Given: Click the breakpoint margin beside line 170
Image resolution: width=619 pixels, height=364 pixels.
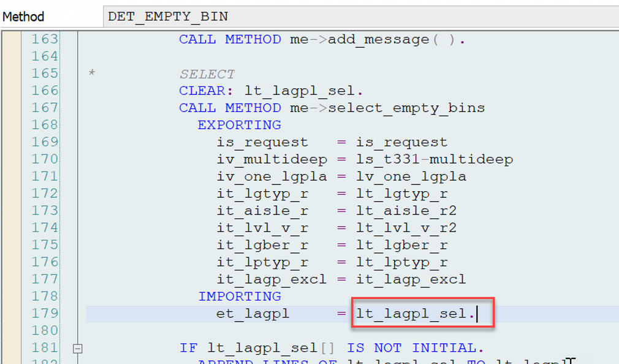Looking at the screenshot, I should tap(12, 159).
